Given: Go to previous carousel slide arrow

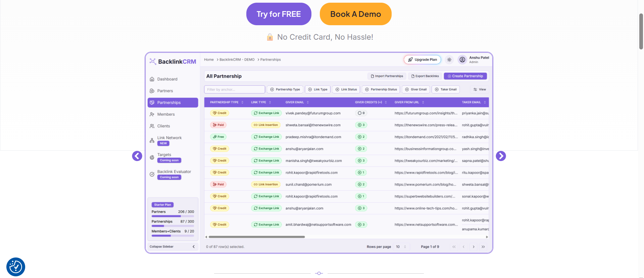Looking at the screenshot, I should click(137, 156).
